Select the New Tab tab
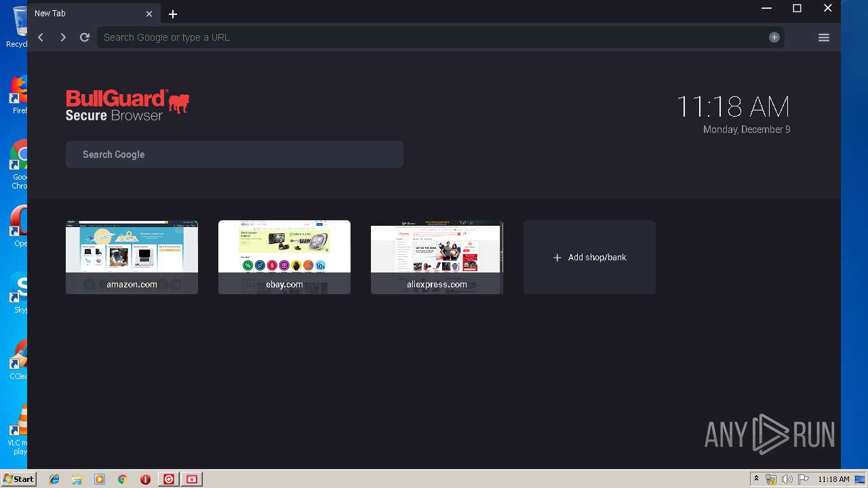868x488 pixels. [x=93, y=14]
